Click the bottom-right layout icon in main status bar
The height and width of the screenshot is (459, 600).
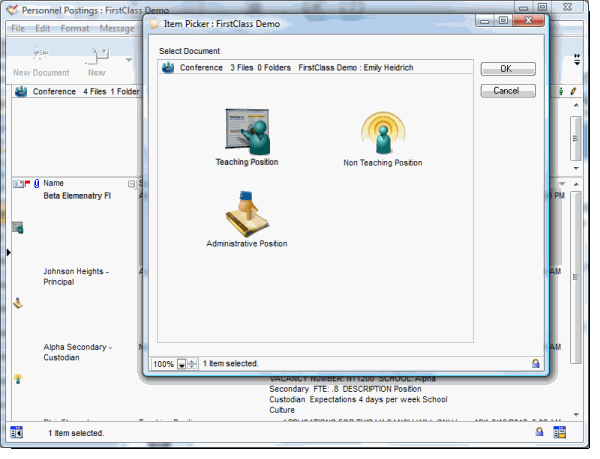pyautogui.click(x=560, y=432)
